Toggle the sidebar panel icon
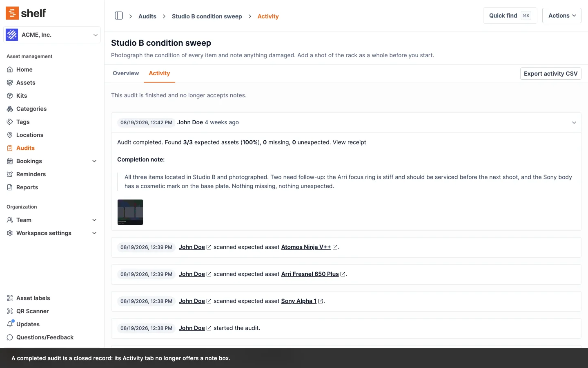Image resolution: width=588 pixels, height=368 pixels. (119, 16)
